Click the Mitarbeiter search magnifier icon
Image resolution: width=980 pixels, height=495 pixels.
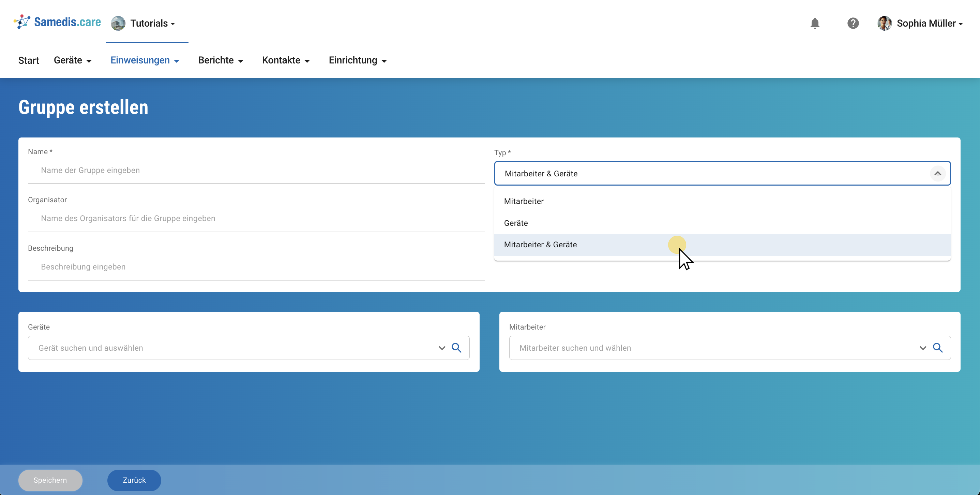coord(938,348)
